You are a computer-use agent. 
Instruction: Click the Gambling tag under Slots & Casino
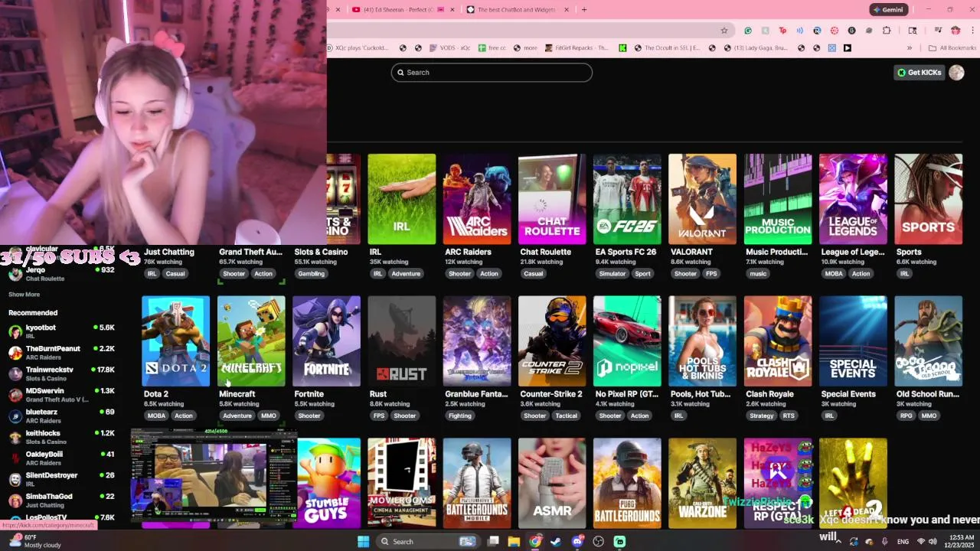pos(311,273)
